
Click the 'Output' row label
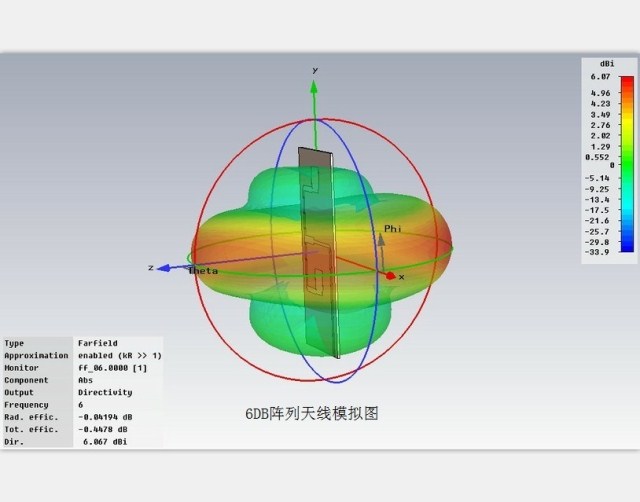point(19,393)
